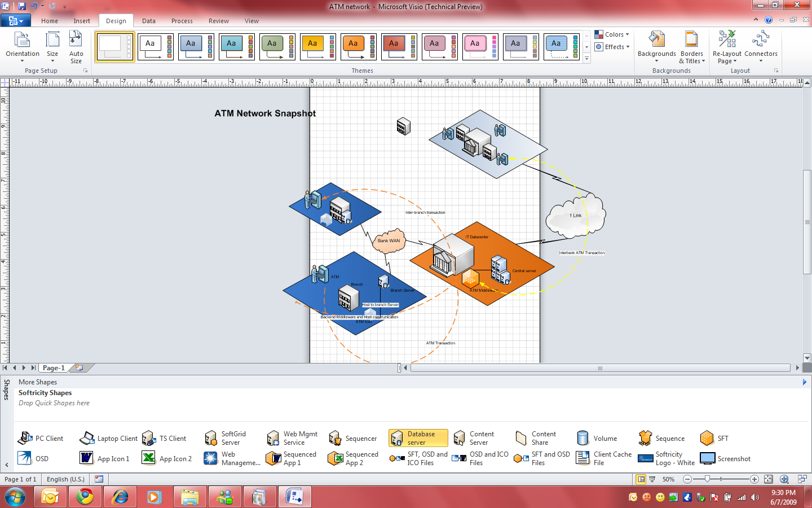Select the Database server shape
Screen dimensions: 812x508
point(418,438)
